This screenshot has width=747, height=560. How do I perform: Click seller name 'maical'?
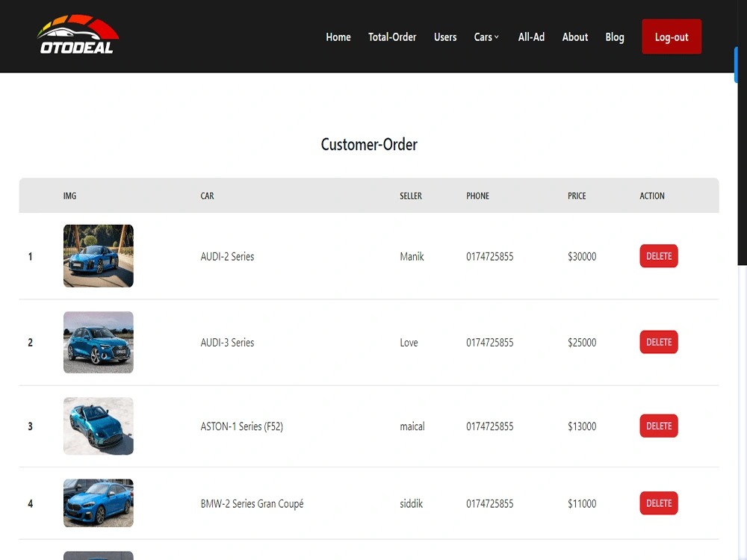coord(412,426)
